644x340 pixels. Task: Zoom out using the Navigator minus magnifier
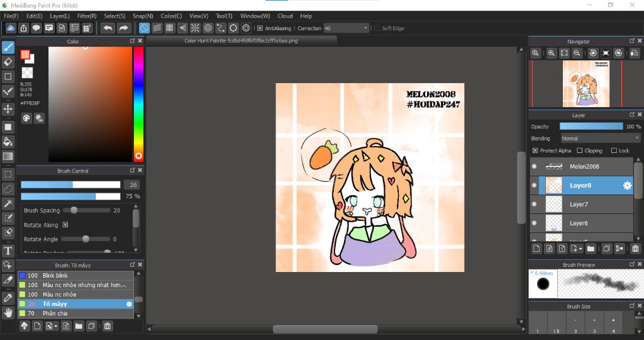pos(577,53)
